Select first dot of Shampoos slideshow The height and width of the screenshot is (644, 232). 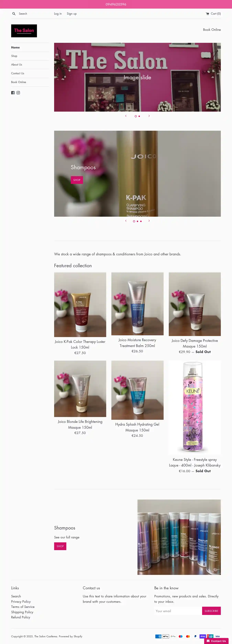134,221
